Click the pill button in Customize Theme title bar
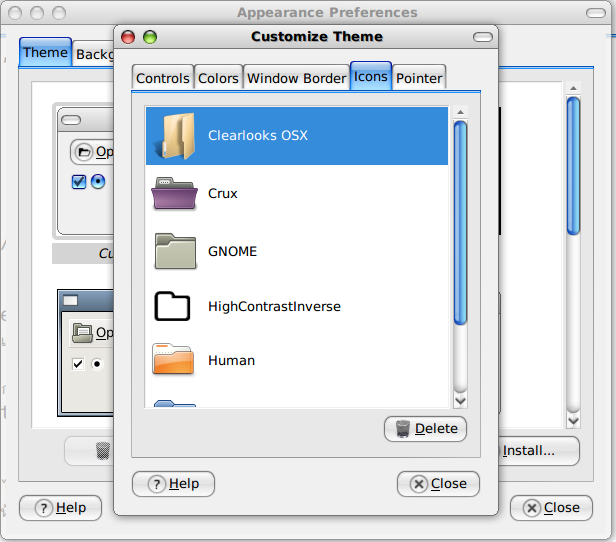Screen dimensions: 616x542 (x=483, y=37)
